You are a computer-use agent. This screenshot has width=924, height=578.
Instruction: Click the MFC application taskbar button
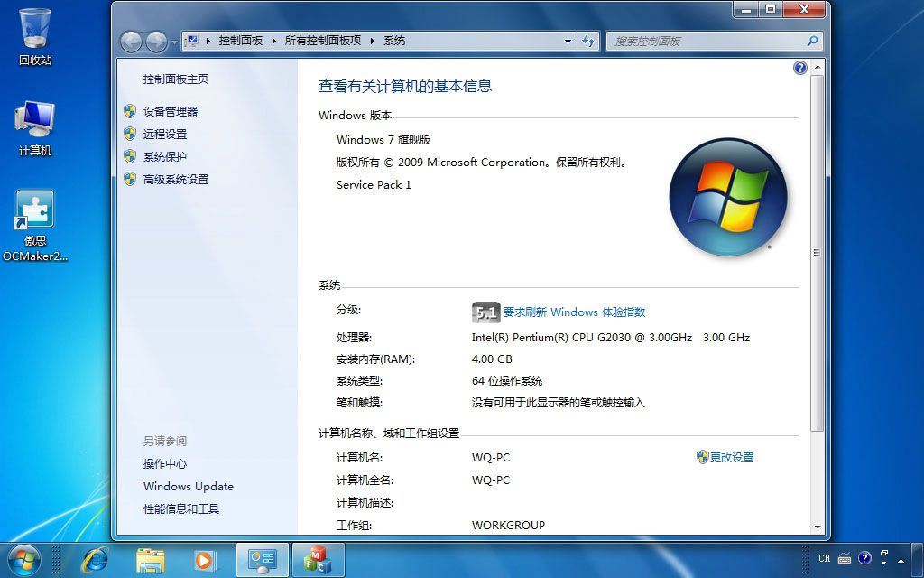pyautogui.click(x=319, y=560)
